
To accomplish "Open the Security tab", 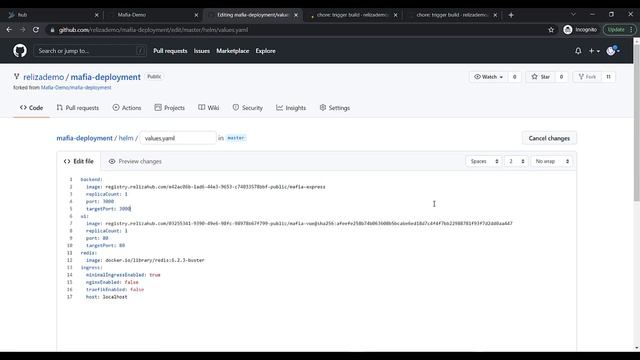I will click(x=248, y=108).
